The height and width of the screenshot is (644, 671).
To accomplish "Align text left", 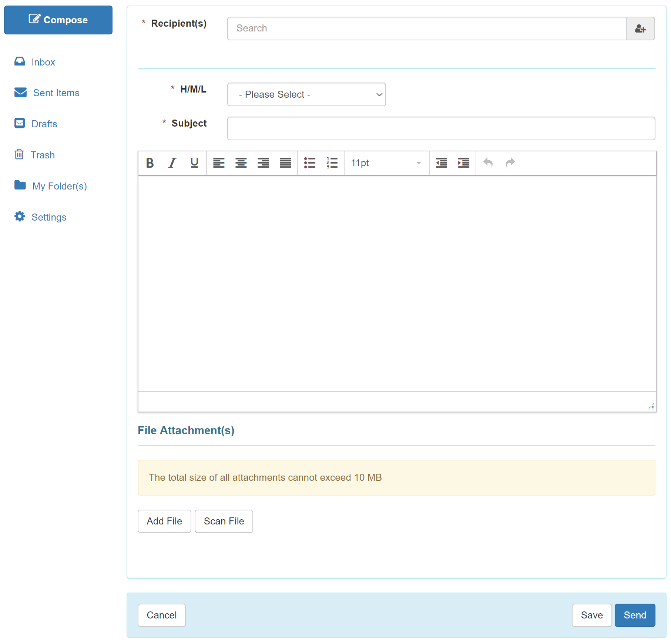I will coord(219,163).
